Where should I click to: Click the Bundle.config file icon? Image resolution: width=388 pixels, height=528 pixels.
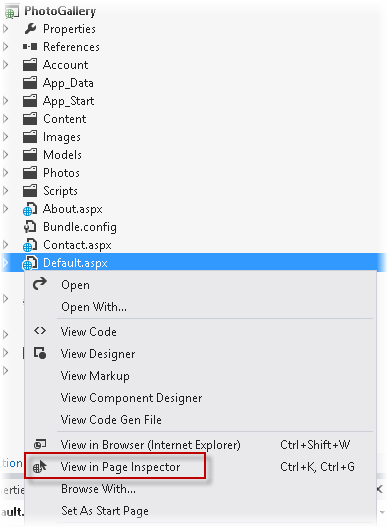click(30, 227)
